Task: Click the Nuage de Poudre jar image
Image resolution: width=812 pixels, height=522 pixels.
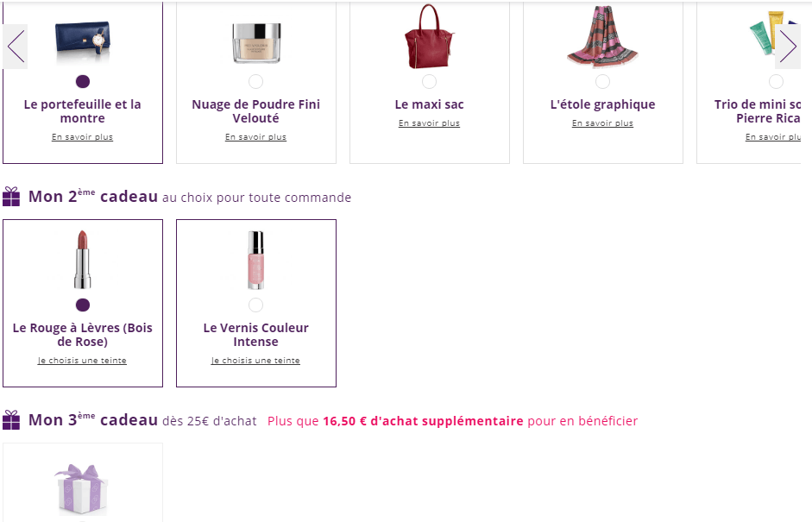Action: [x=256, y=41]
